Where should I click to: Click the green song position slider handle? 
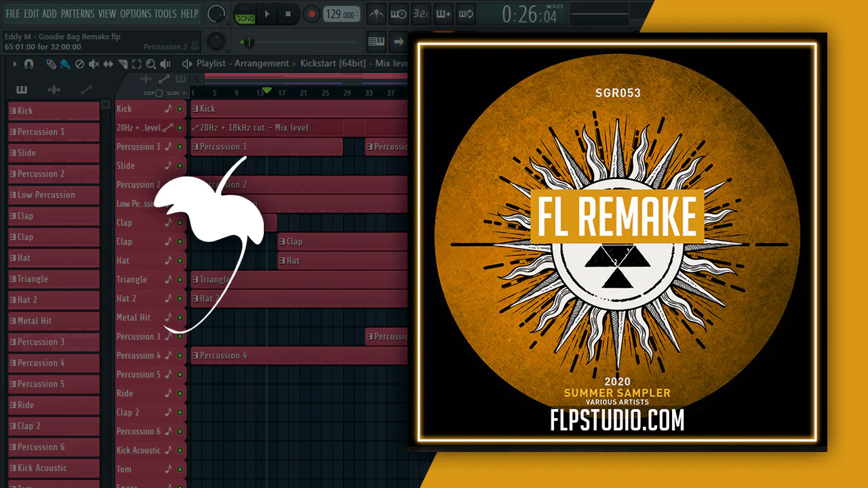(x=249, y=42)
